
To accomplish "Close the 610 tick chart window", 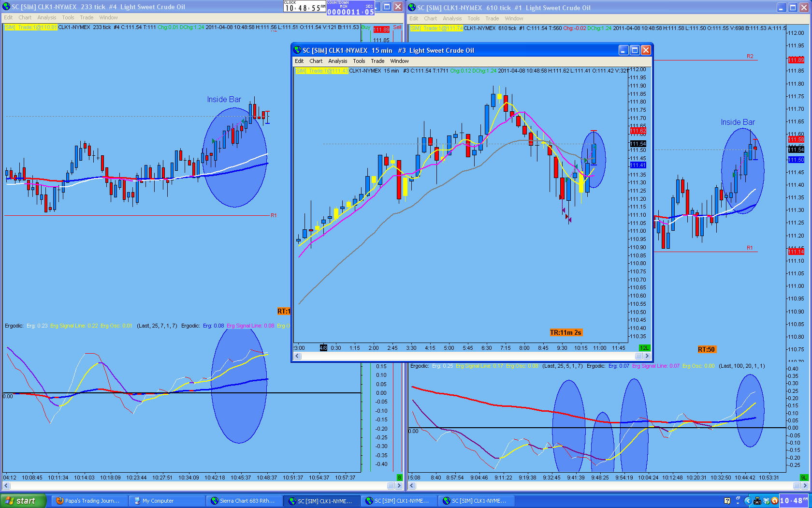I will (x=804, y=8).
